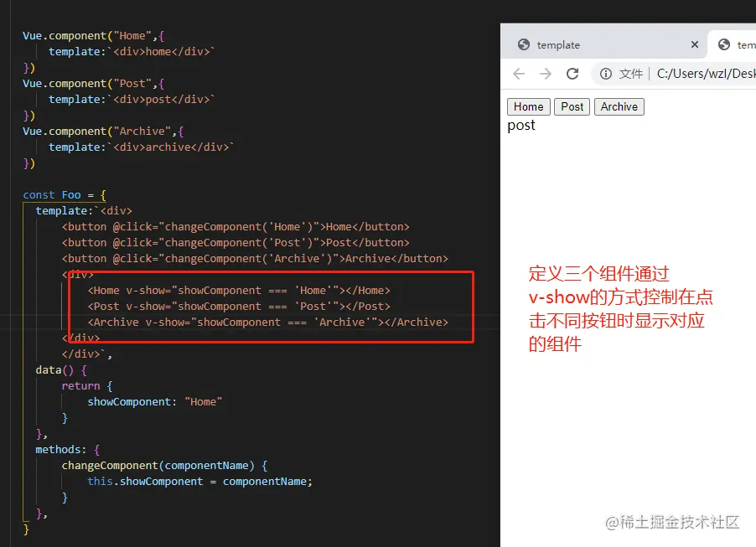Click the <Home v-show=...> code line
This screenshot has height=547, width=756.
coord(239,290)
